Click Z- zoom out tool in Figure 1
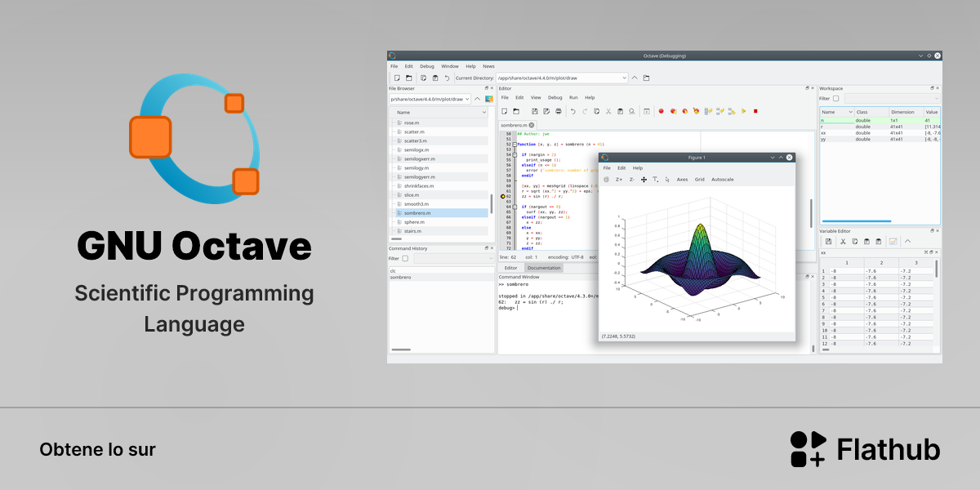The image size is (980, 490). pyautogui.click(x=631, y=179)
